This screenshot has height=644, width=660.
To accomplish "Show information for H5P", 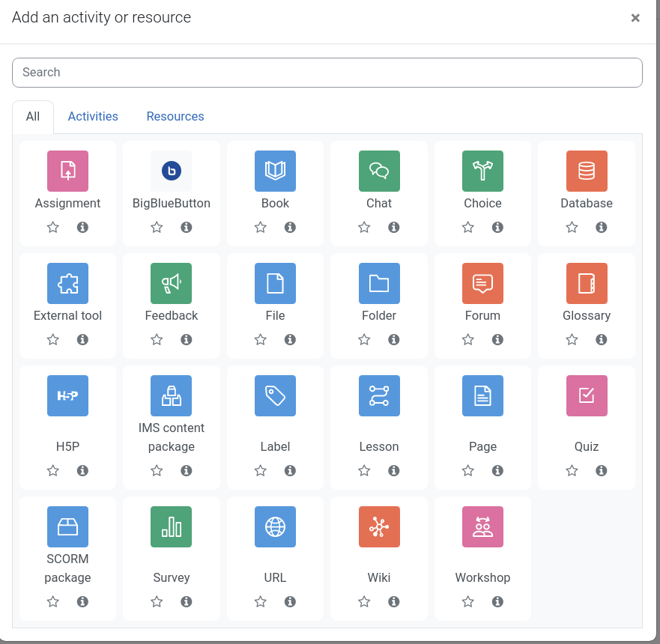I will point(82,470).
